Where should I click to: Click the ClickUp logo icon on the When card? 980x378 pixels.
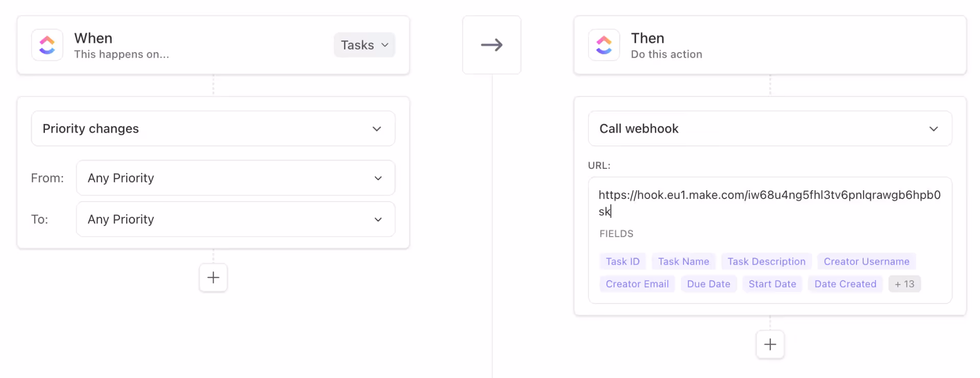pos(46,45)
